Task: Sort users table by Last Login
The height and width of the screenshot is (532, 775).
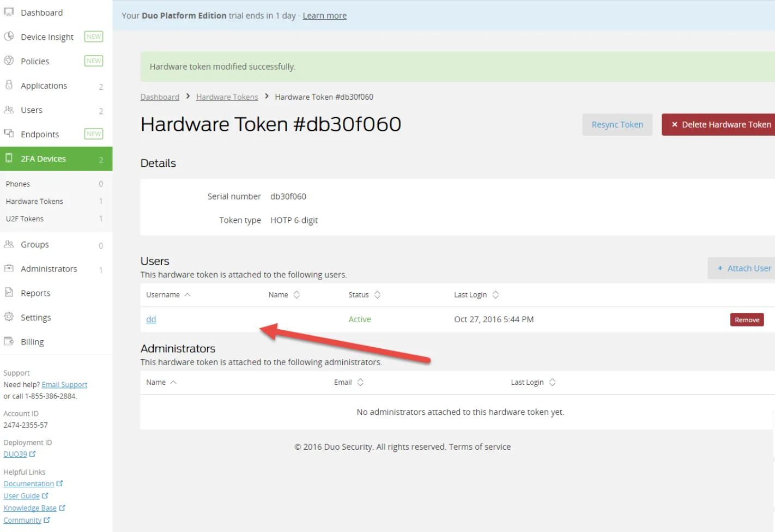Action: point(476,295)
